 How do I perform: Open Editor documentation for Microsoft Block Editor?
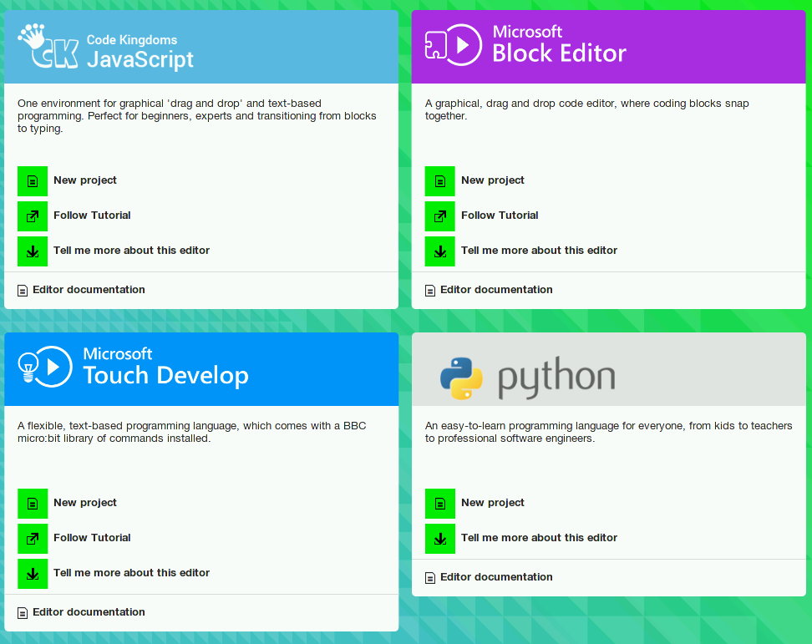click(495, 290)
